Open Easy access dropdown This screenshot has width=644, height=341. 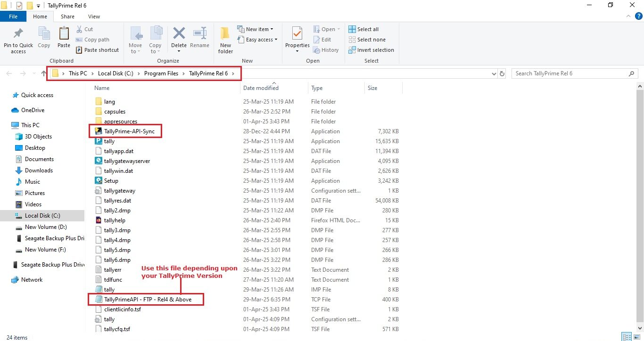pyautogui.click(x=257, y=40)
